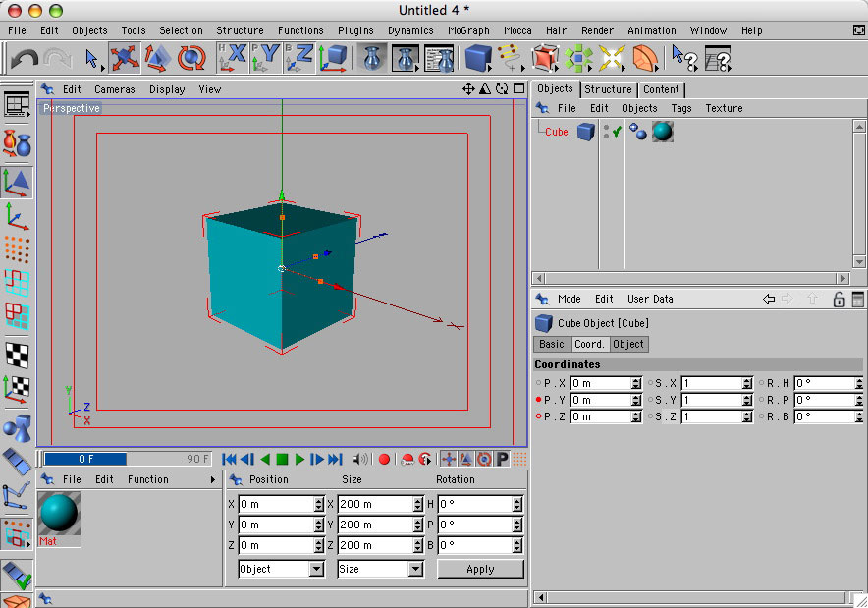Click the Undo arrow icon

pyautogui.click(x=24, y=60)
